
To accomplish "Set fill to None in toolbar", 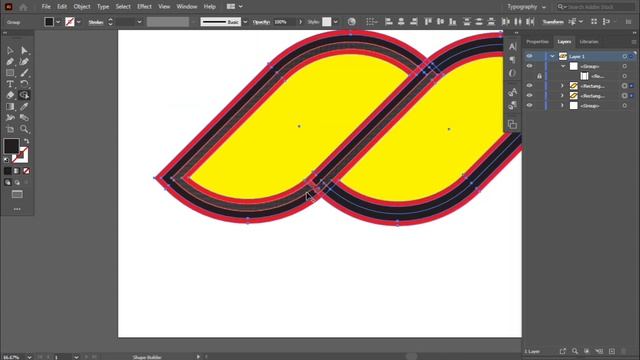I will click(27, 171).
